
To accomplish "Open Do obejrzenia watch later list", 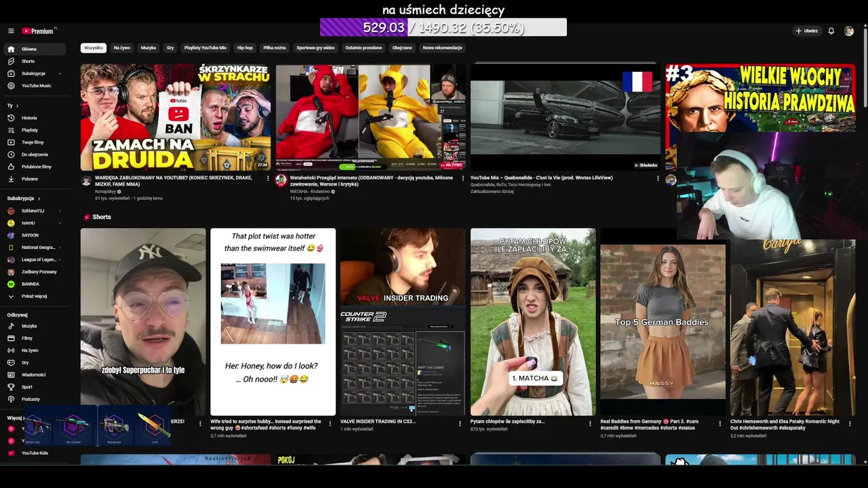I will point(35,155).
